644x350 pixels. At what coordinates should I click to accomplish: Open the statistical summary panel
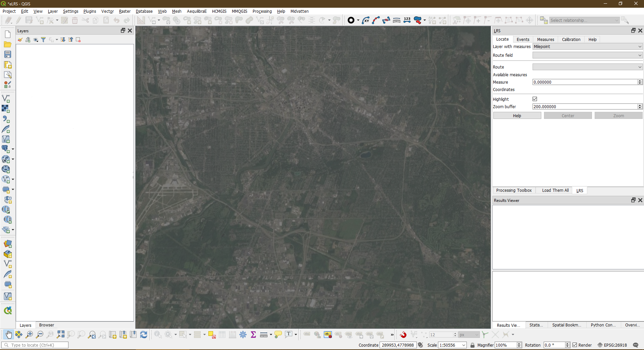(x=253, y=335)
